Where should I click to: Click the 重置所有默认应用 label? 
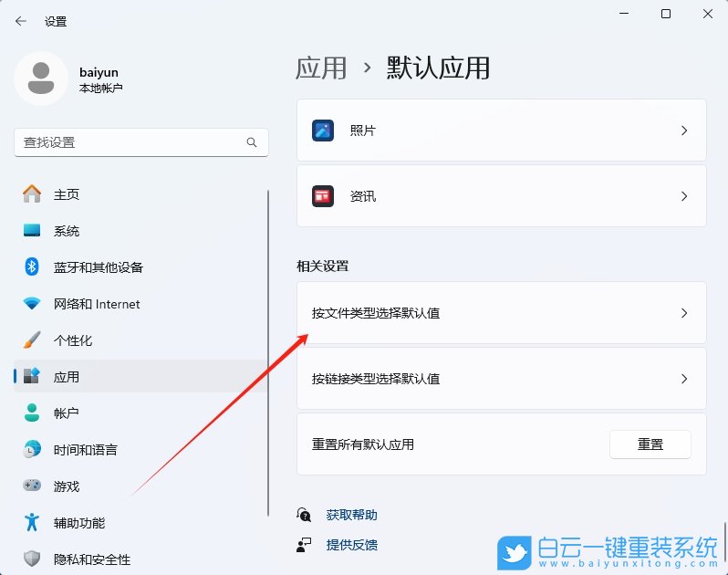362,444
